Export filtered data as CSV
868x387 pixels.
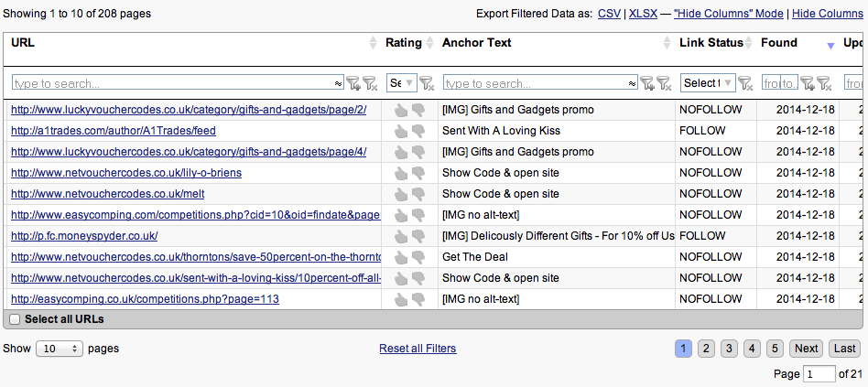click(x=608, y=14)
